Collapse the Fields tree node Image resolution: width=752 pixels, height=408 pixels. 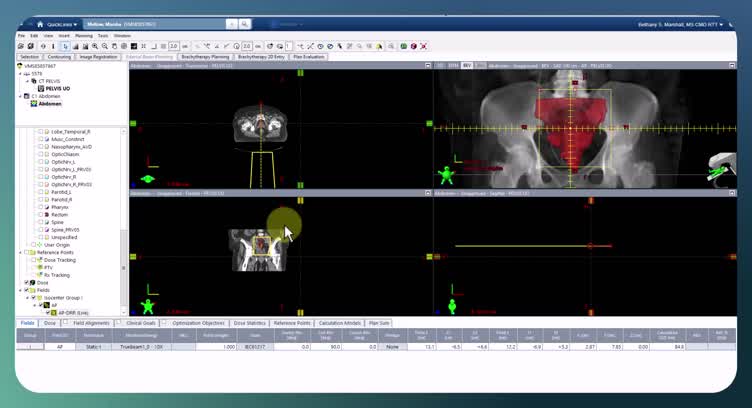[21, 291]
